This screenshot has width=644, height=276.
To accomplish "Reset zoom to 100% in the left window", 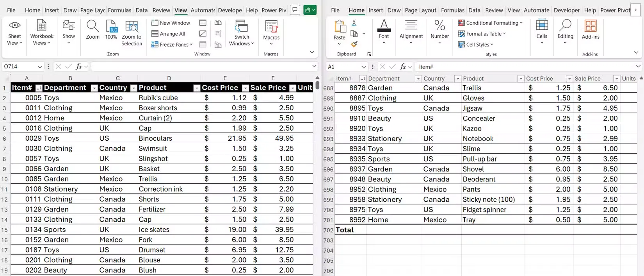I will point(111,30).
